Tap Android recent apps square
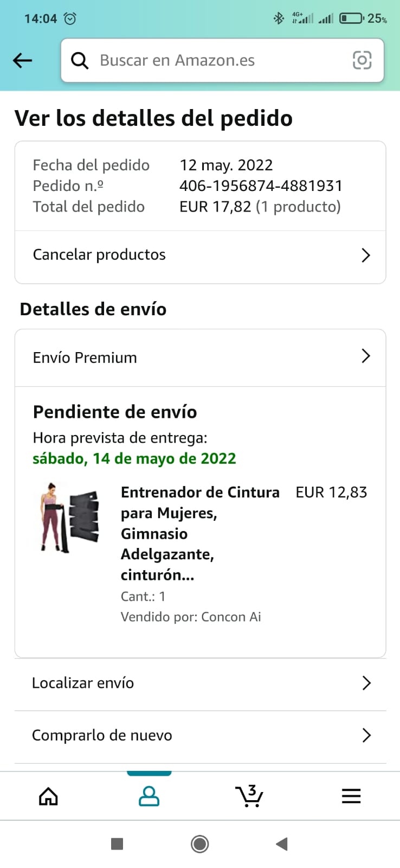Viewport: 400px width, 868px height. pos(117,844)
